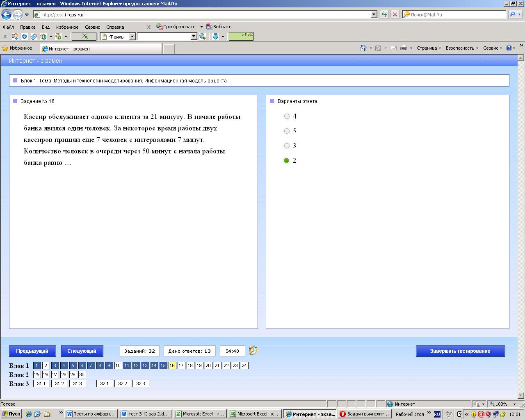Click the magnifier search button by Mail.Ru field
The height and width of the screenshot is (420, 525).
point(512,14)
